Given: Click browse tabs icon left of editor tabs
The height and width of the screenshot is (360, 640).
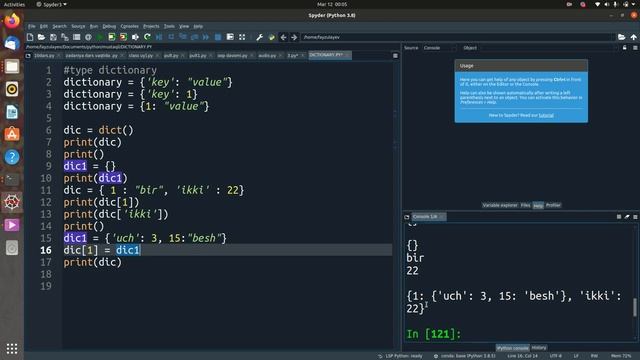Looking at the screenshot, I should tap(28, 56).
